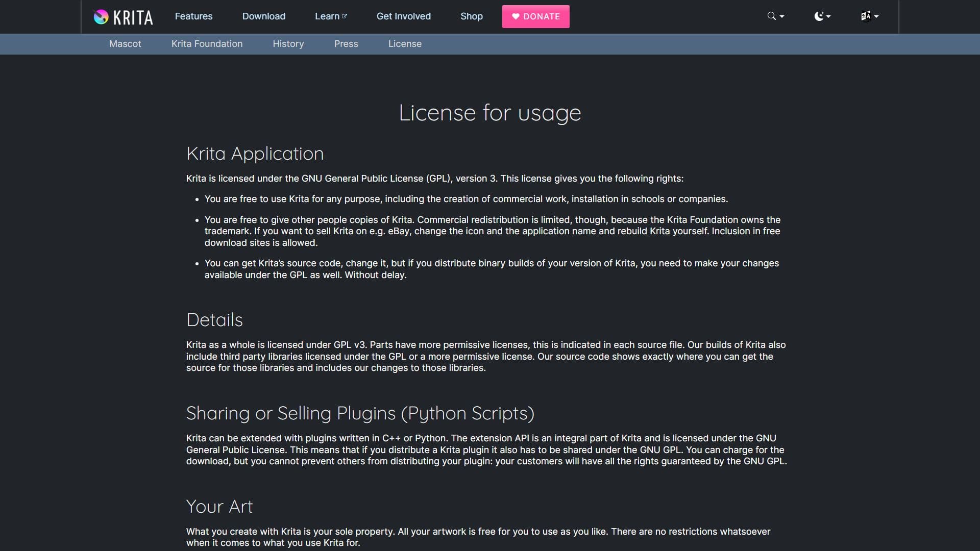This screenshot has height=551, width=980.
Task: Click the 'Sharing or Selling Plugins' heading
Action: pos(360,413)
